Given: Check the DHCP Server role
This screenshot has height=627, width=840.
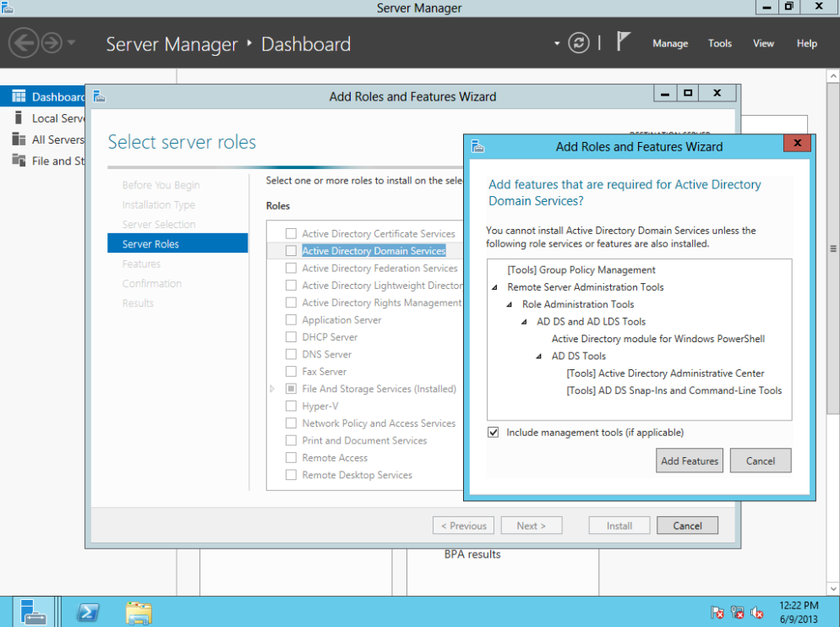Looking at the screenshot, I should click(x=291, y=337).
